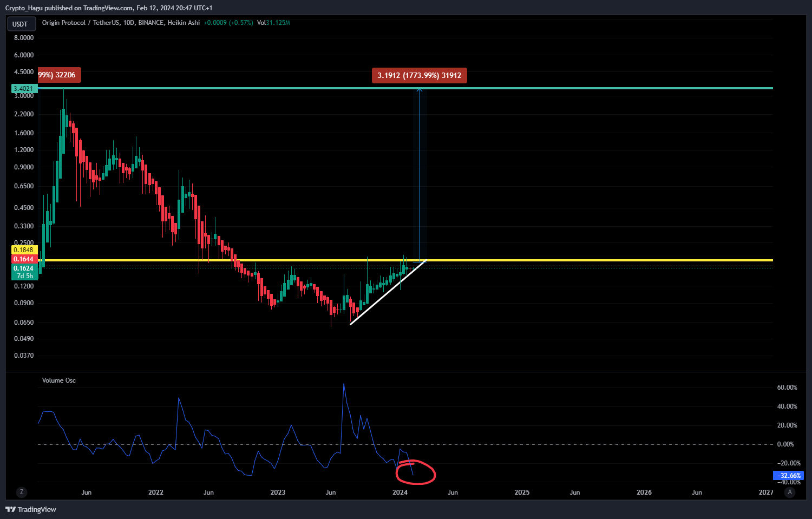The image size is (812, 519).
Task: Click the 0.0370 price axis label
Action: coord(24,356)
